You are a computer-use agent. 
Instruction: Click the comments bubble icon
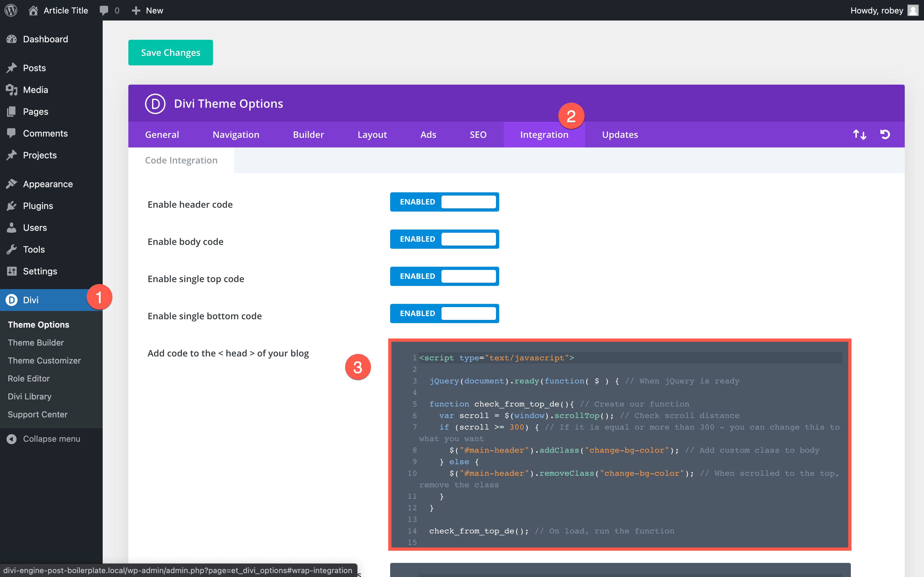(x=104, y=10)
